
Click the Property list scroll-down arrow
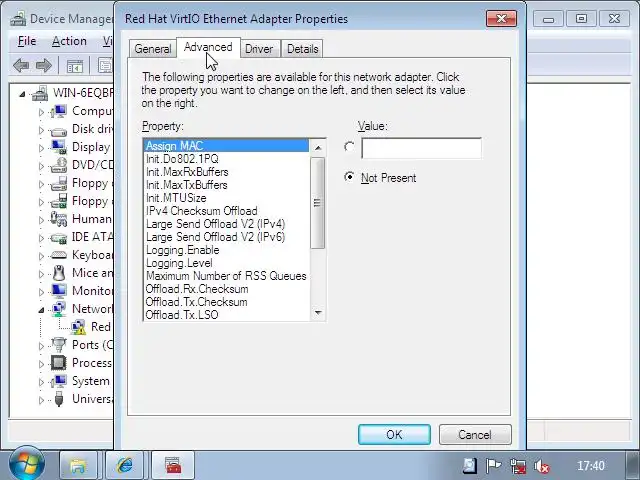[318, 313]
